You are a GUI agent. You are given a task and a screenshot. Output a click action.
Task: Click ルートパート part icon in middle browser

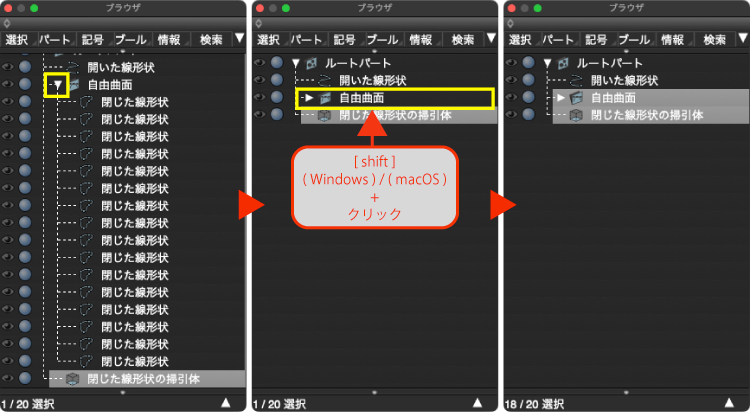tap(311, 63)
